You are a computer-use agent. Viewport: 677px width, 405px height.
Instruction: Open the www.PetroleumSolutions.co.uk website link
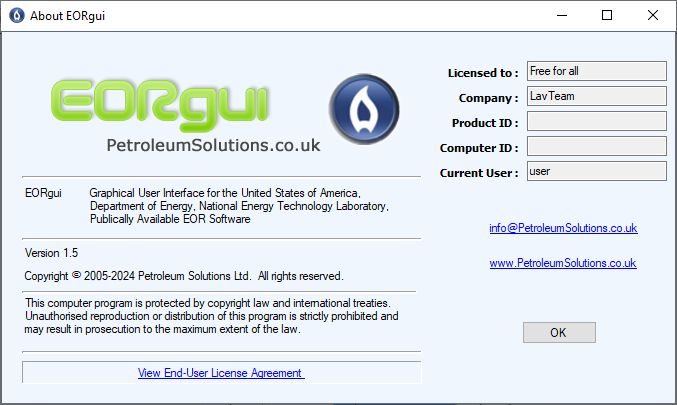563,263
